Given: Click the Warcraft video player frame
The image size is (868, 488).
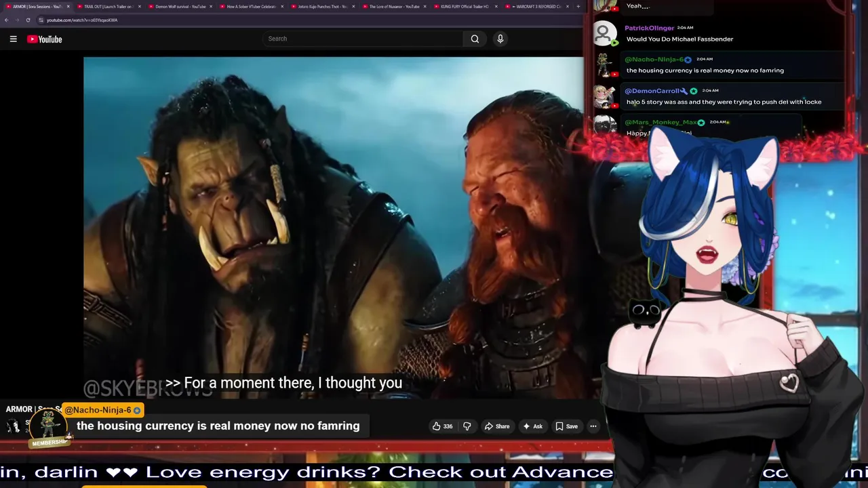Looking at the screenshot, I should [333, 227].
